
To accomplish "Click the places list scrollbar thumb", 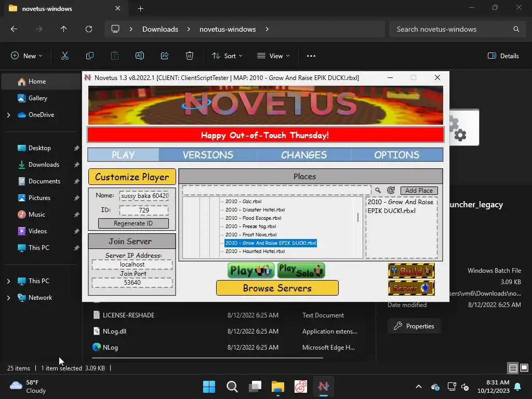I will coord(358,217).
